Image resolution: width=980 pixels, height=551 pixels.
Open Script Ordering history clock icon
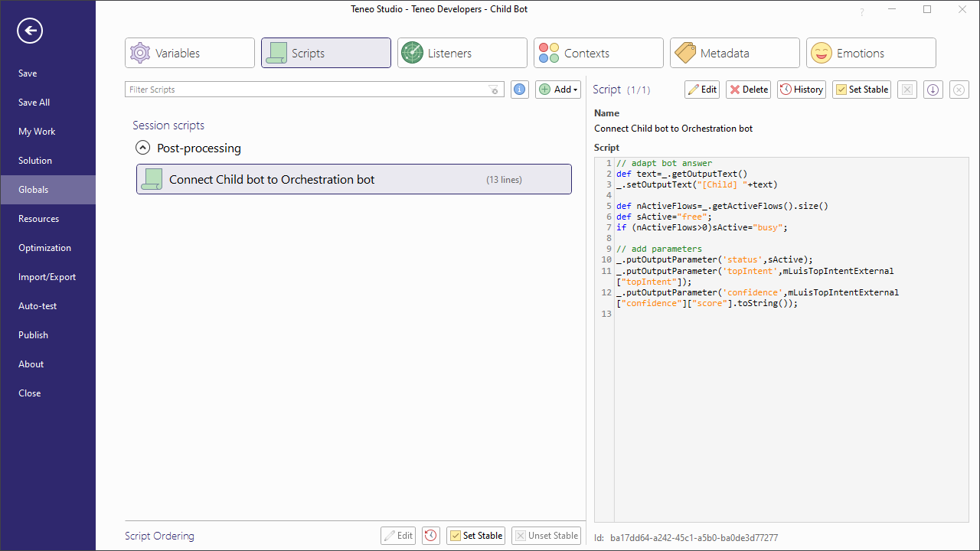[x=431, y=536]
